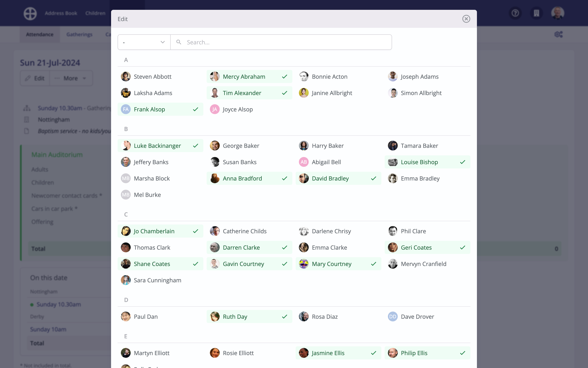Mark Harry Baker as present
Screen dimensions: 588x368
(x=339, y=146)
